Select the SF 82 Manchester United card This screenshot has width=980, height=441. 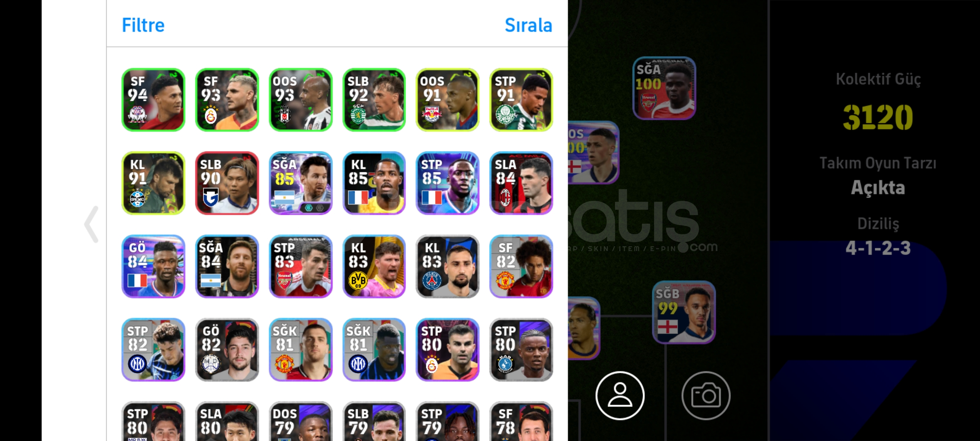[x=521, y=266]
